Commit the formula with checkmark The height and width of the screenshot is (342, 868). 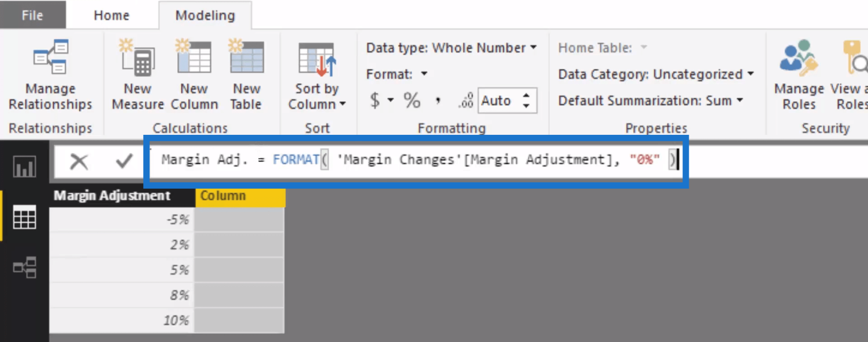coord(124,162)
